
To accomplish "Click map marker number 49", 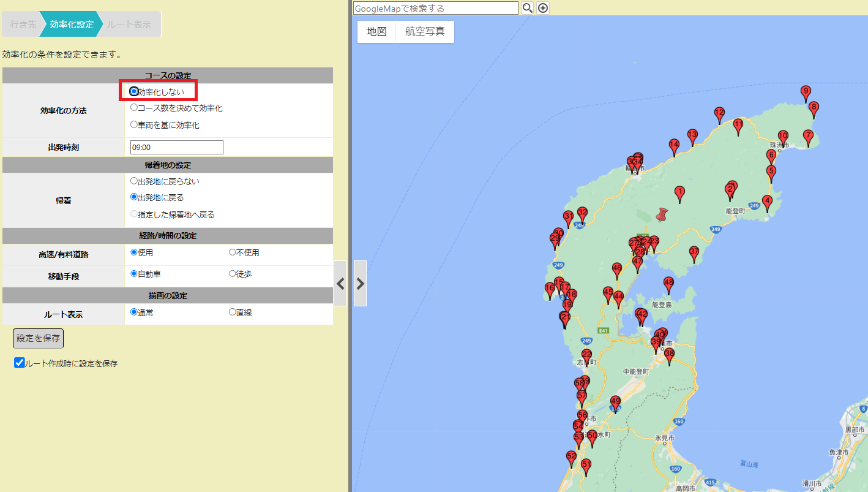I will pos(615,403).
